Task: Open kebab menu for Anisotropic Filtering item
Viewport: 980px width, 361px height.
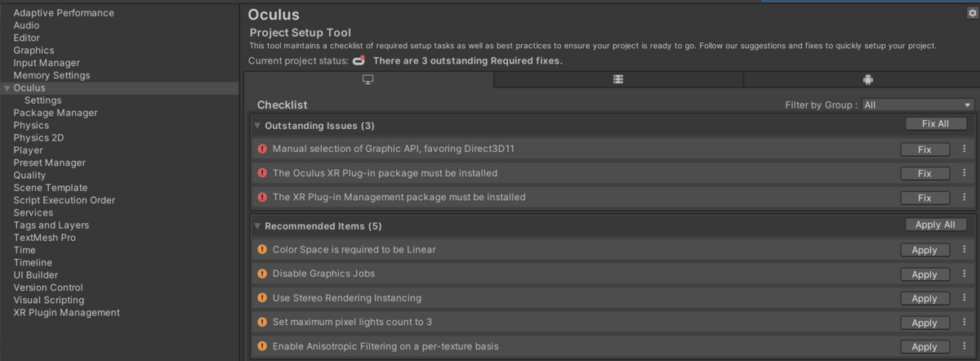Action: click(x=964, y=346)
